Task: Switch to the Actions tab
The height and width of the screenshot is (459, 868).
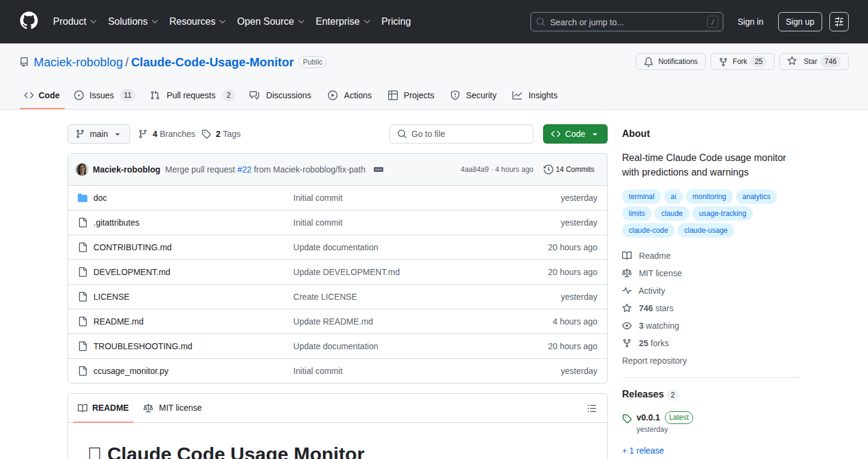Action: (x=350, y=95)
